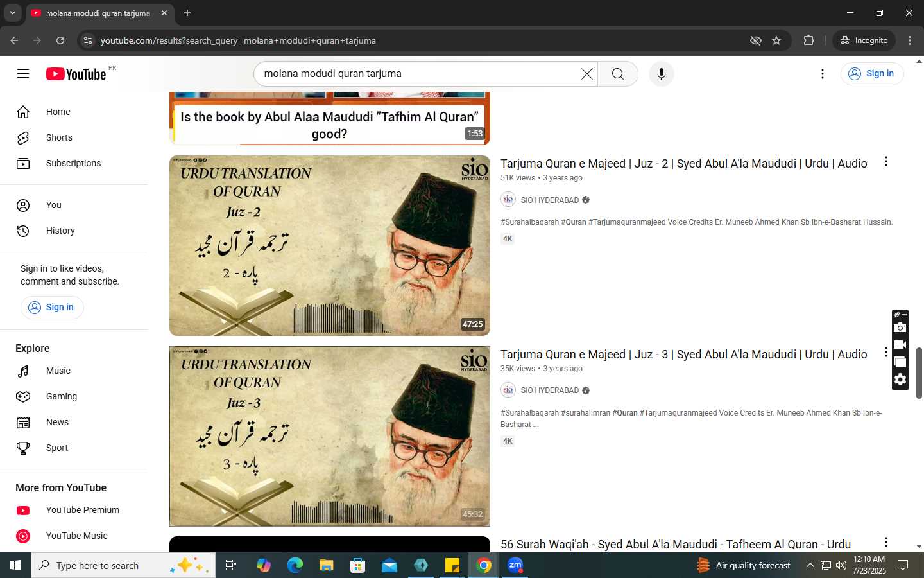Open action menu for Juz - 3 video
This screenshot has height=578, width=924.
click(886, 352)
